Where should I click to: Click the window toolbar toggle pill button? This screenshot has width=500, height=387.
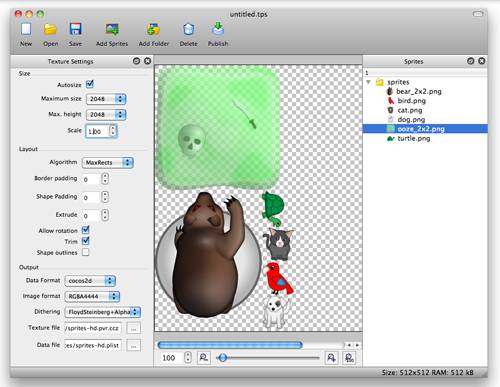(478, 14)
